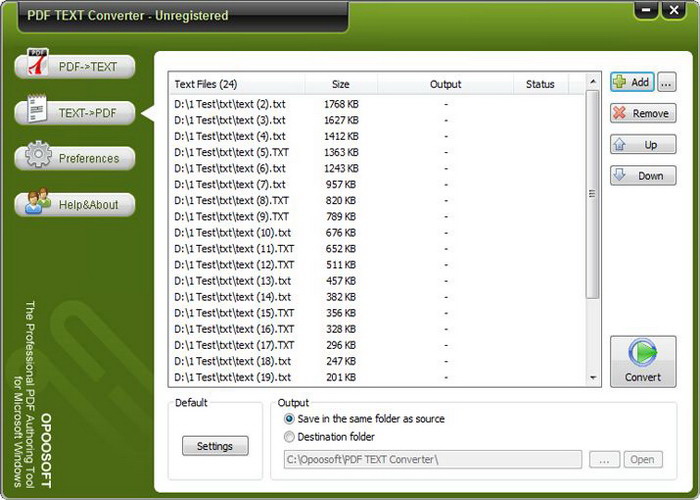Remove the selected file from list
This screenshot has width=700, height=500.
643,113
